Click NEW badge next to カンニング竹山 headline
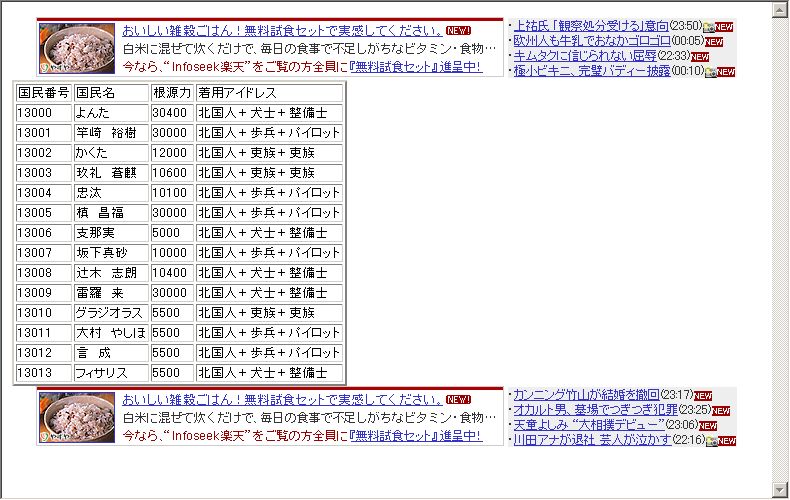Viewport: 790px width, 500px height. (x=703, y=396)
